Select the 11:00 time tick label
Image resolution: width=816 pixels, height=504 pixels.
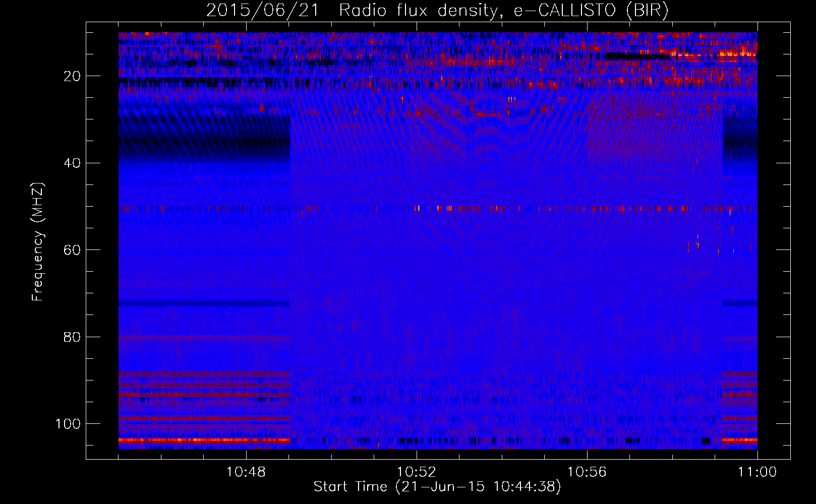[757, 472]
